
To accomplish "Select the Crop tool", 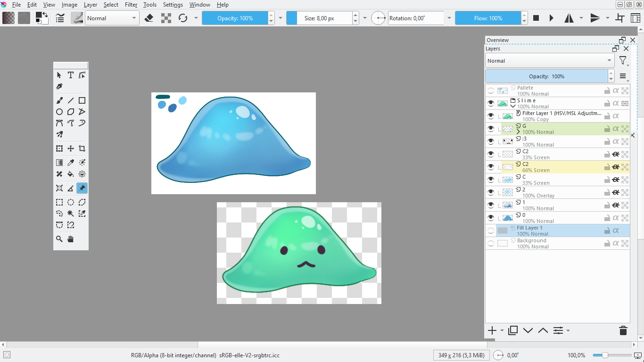I will [x=82, y=148].
